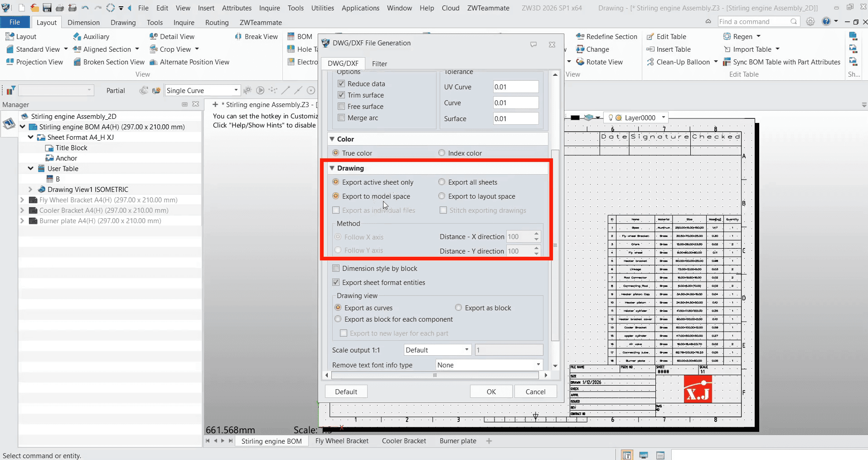Open the Single Curve dropdown
868x460 pixels.
236,90
